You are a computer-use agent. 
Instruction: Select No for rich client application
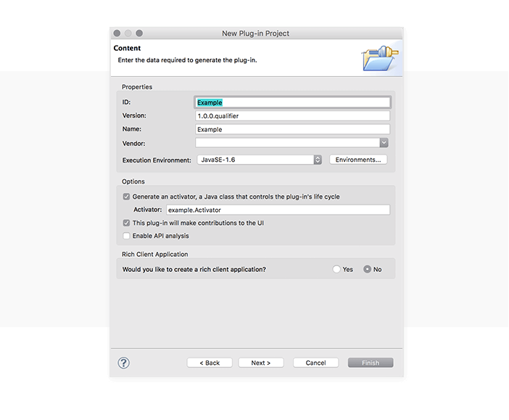(x=367, y=269)
